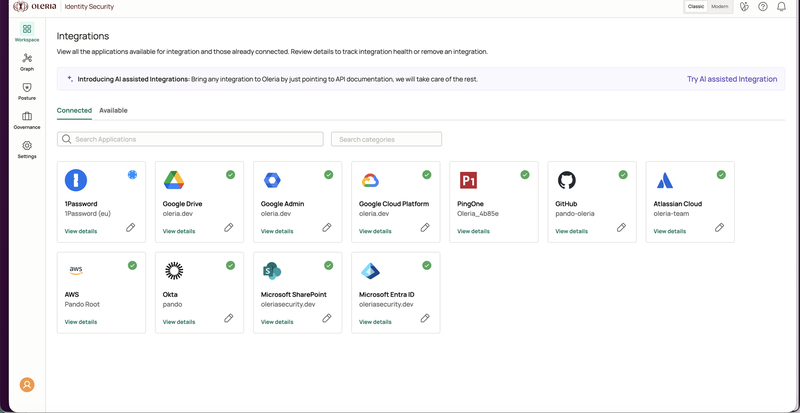Open the notifications bell icon
Image resolution: width=800 pixels, height=413 pixels.
point(781,7)
